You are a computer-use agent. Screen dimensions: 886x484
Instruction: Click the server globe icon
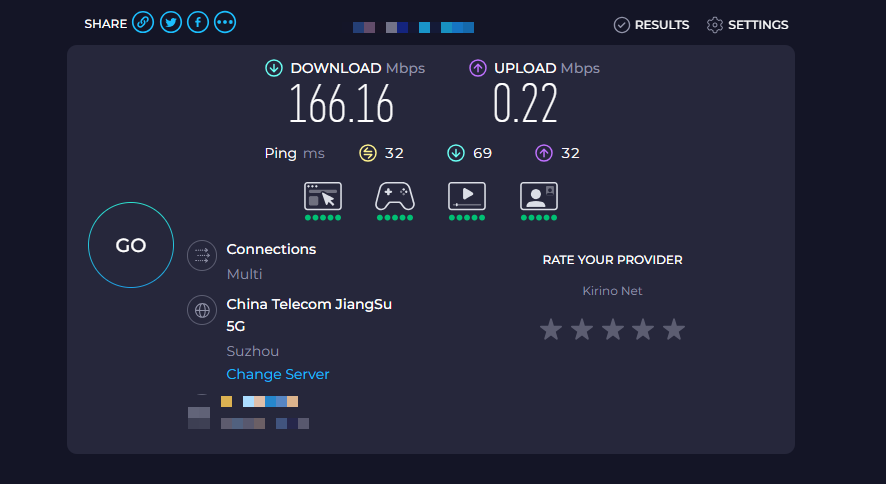click(x=202, y=310)
